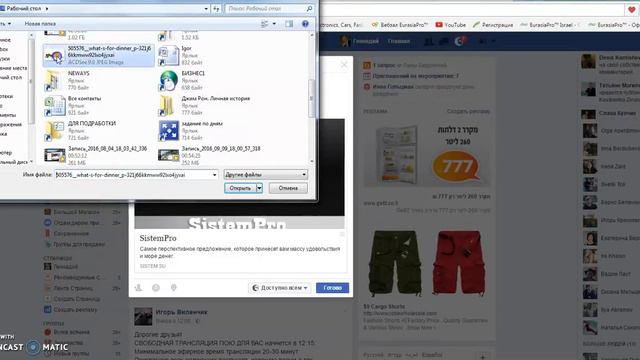Open the 'Лента Страниц' sidebar item

click(x=73, y=288)
